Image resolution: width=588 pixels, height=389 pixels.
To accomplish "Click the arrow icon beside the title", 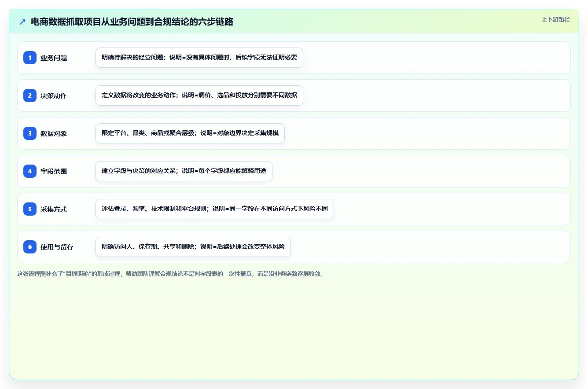I will 22,22.
